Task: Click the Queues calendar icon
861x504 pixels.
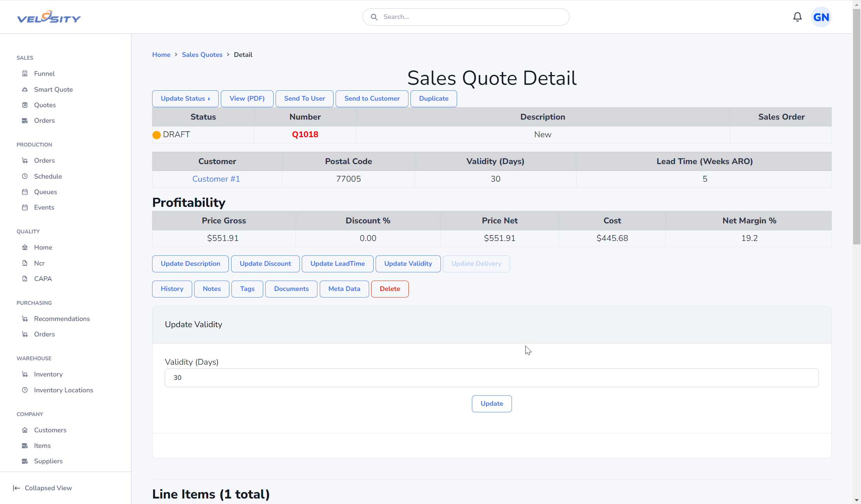Action: click(x=25, y=192)
